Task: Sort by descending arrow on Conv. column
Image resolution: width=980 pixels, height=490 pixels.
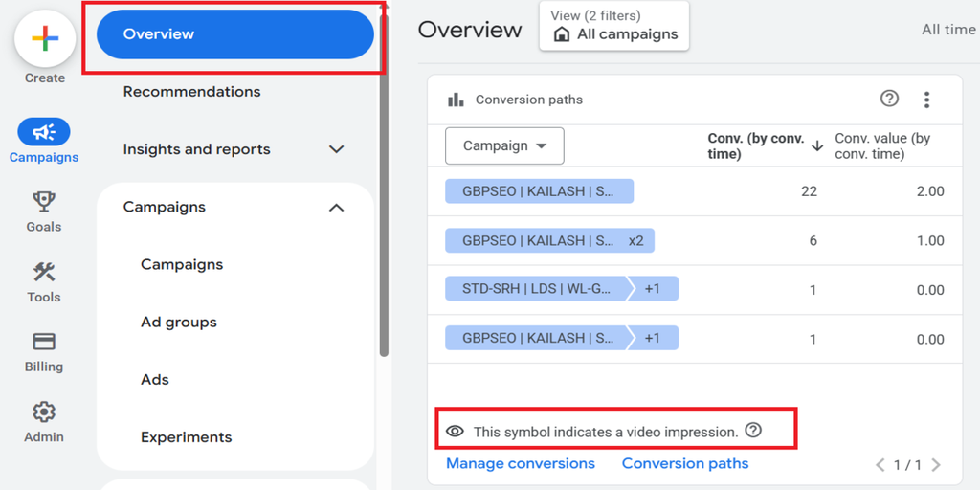Action: point(817,146)
